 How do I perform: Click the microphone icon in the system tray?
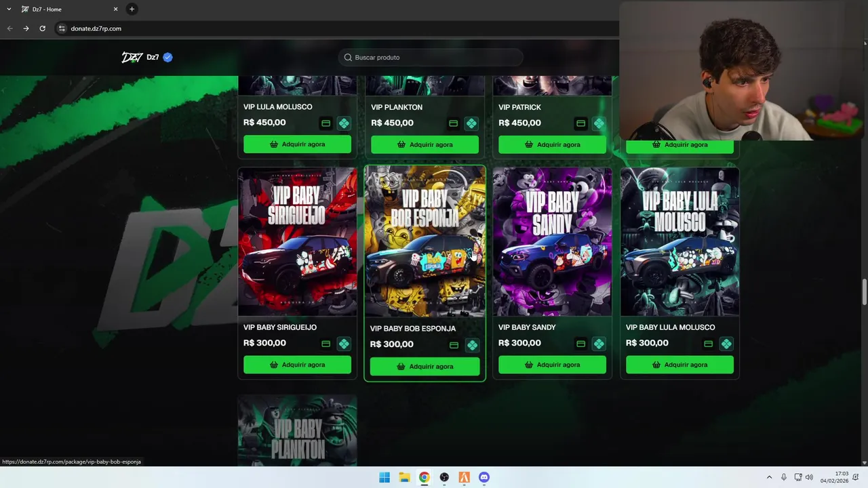pyautogui.click(x=784, y=477)
